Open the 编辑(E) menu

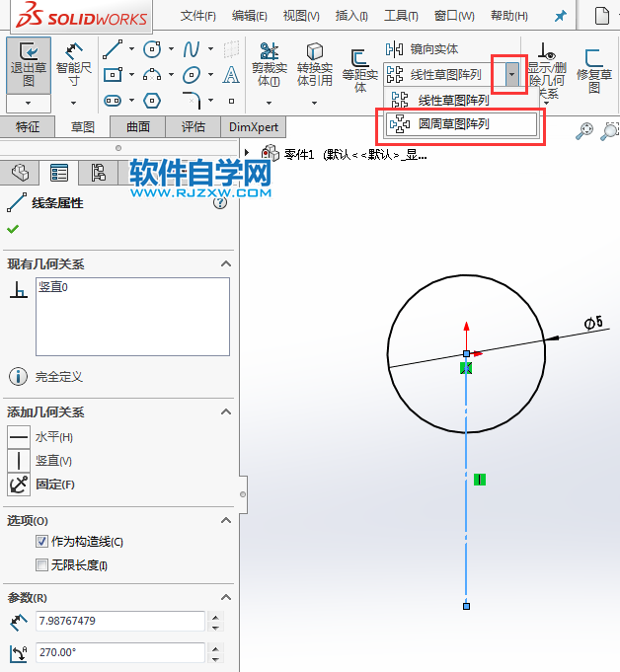point(249,17)
